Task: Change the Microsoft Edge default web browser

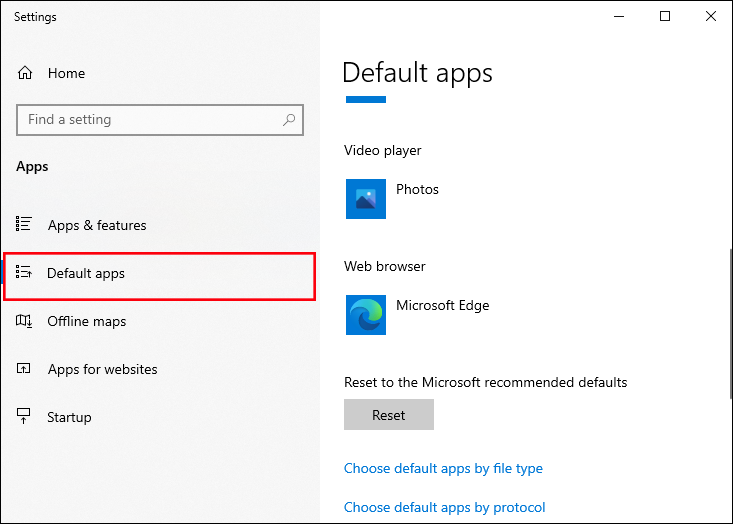Action: (442, 306)
